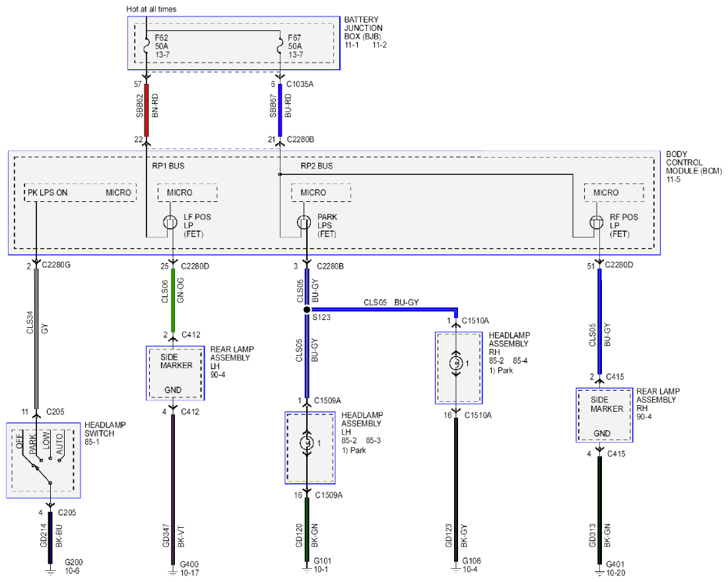Select the GD347 BK-VT ground wire

[x=173, y=489]
